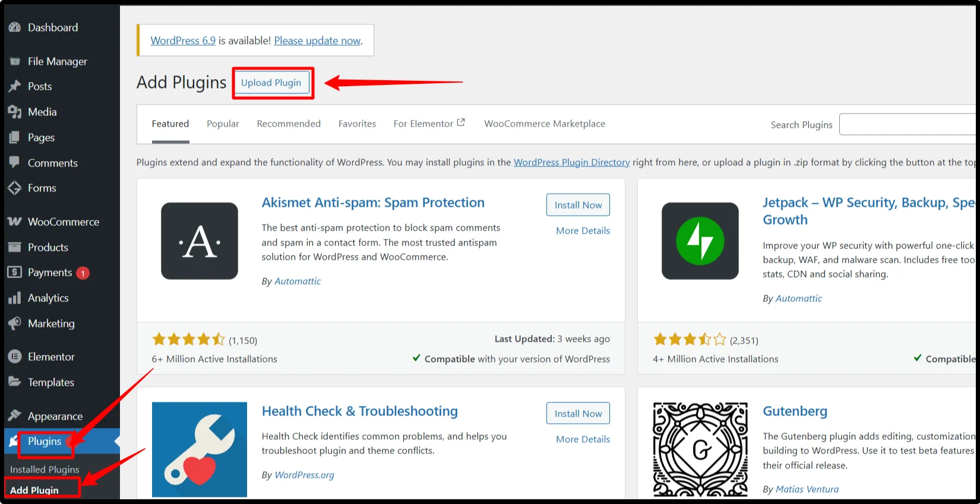Go to Posts in sidebar
980x504 pixels.
point(40,87)
